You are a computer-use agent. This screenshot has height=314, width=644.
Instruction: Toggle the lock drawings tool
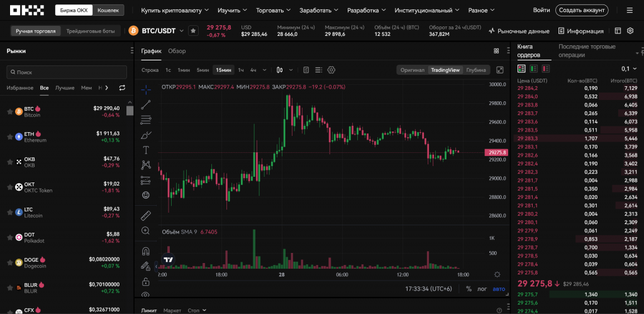145,281
